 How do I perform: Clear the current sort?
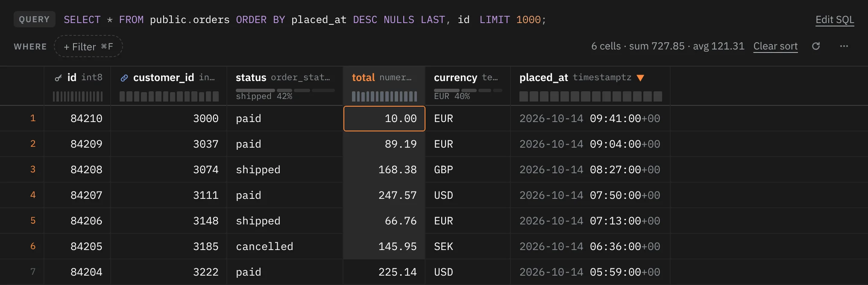point(775,46)
